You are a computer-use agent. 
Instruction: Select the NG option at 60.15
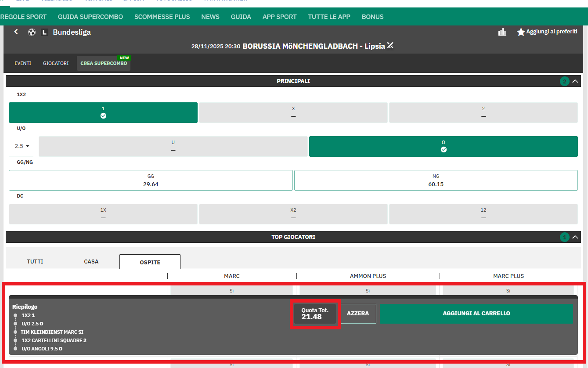[x=436, y=180]
